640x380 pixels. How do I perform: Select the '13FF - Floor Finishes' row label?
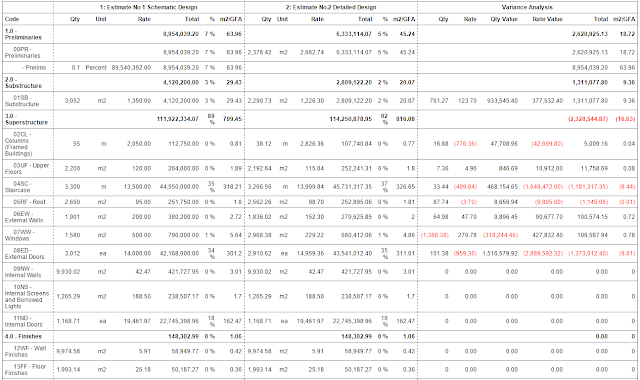pyautogui.click(x=25, y=370)
